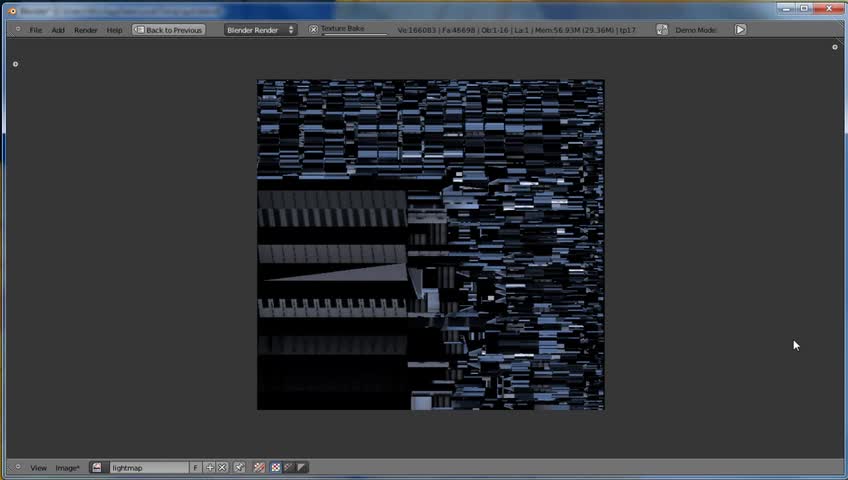
Task: Open the Add menu
Action: [x=58, y=30]
